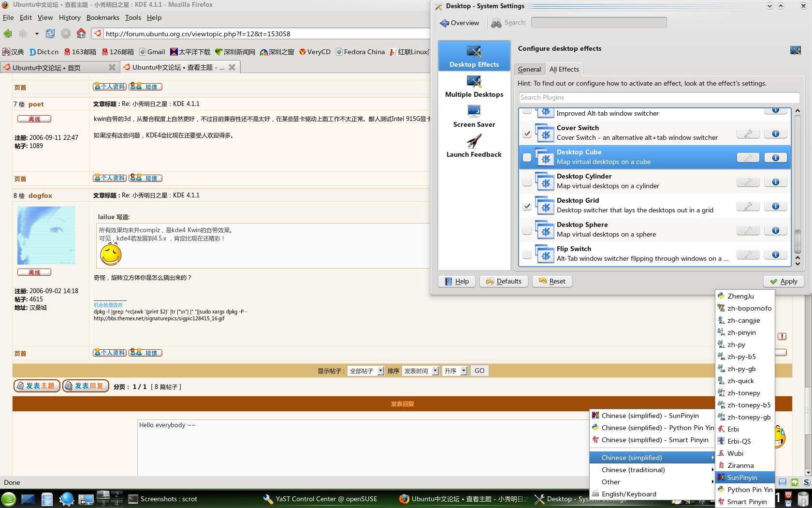812x508 pixels.
Task: Click in the reply text area
Action: pyautogui.click(x=362, y=448)
